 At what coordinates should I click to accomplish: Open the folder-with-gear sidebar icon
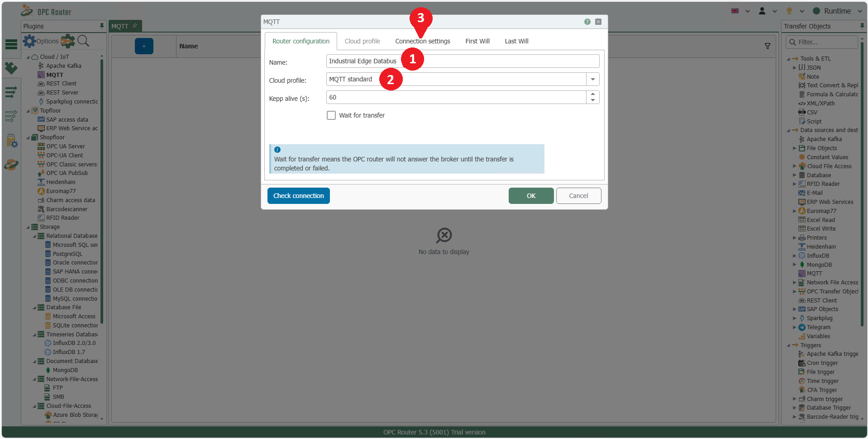tap(12, 141)
